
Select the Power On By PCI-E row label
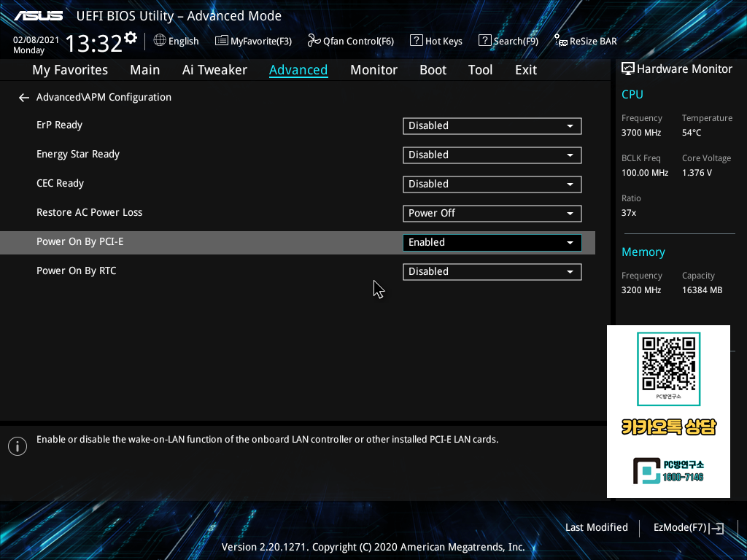point(80,241)
